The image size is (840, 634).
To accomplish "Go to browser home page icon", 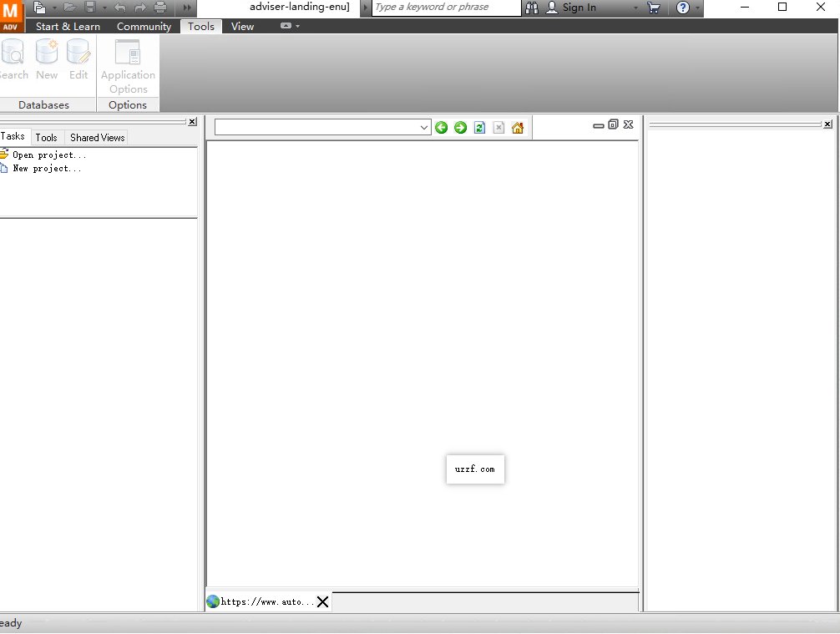I will click(x=518, y=128).
